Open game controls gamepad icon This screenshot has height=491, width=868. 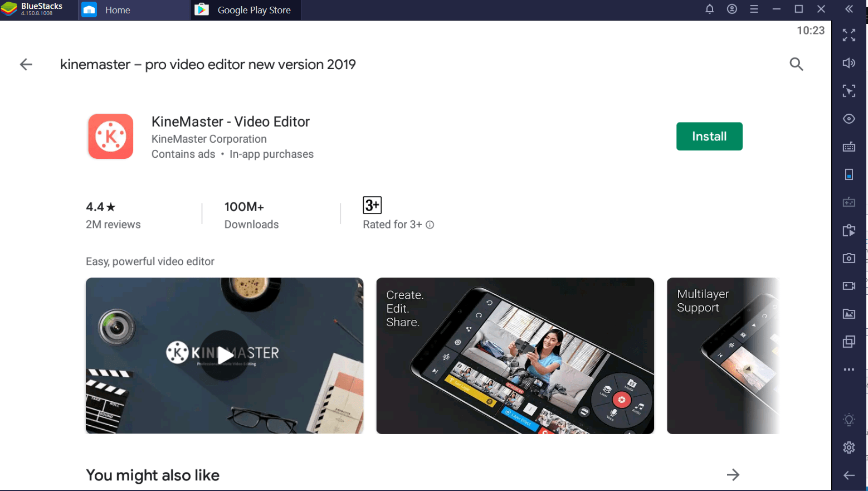point(849,202)
